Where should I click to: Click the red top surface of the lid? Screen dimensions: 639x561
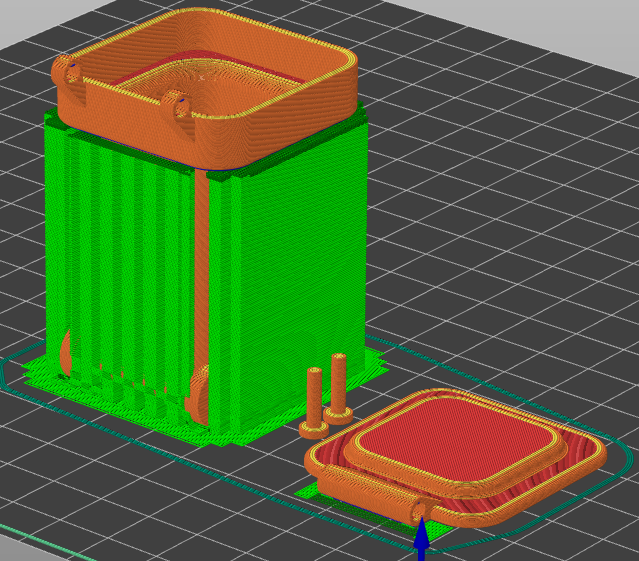click(456, 438)
